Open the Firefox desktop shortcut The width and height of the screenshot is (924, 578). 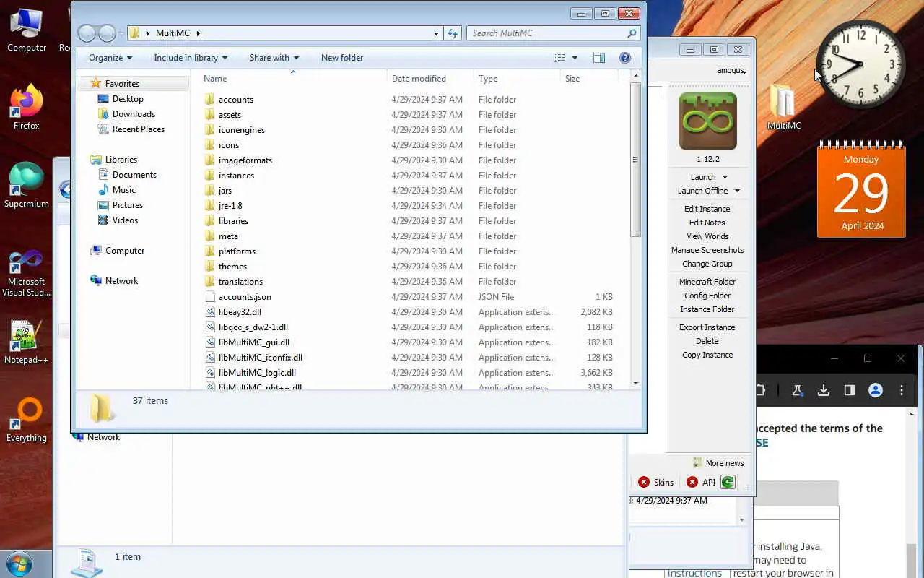[27, 107]
